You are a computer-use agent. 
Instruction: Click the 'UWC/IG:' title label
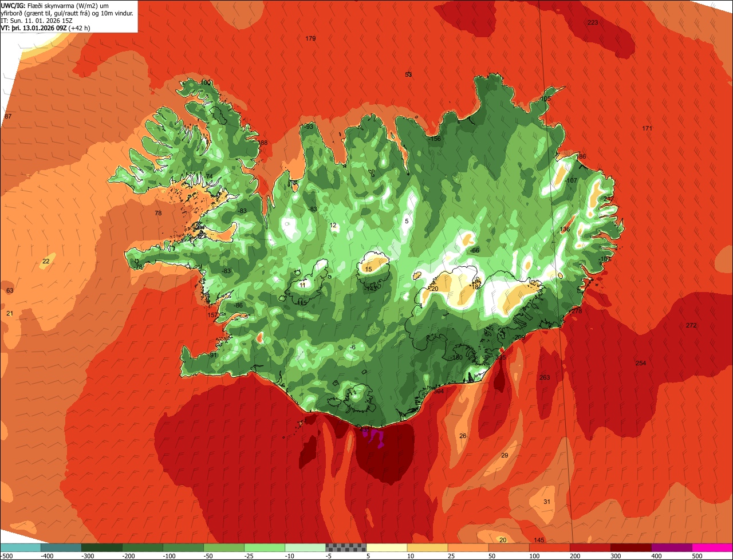tap(14, 5)
